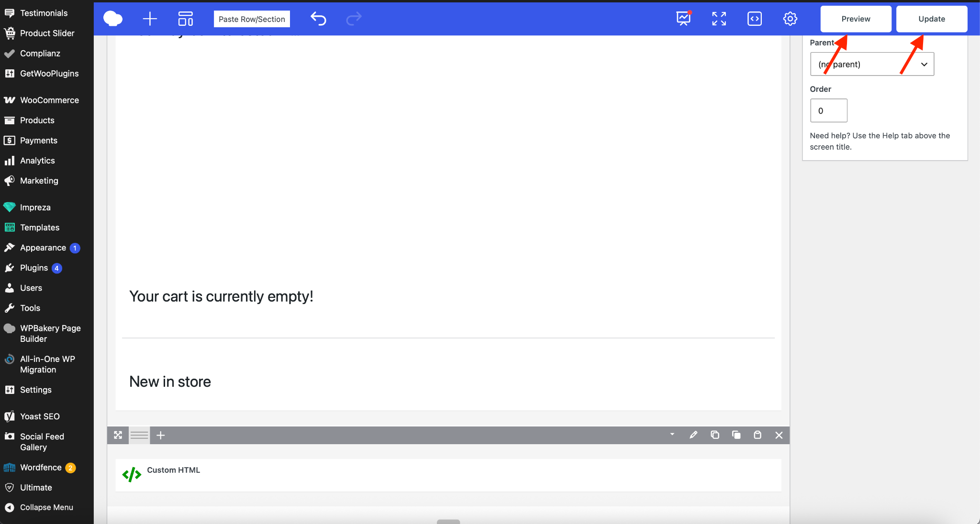Open All-in-One WP Migration menu
Viewport: 980px width, 524px height.
(47, 364)
